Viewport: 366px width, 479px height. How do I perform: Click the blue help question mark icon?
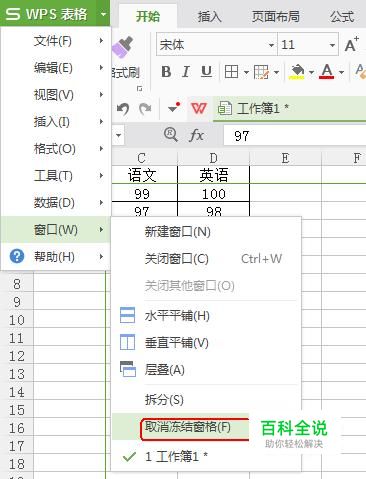[17, 256]
